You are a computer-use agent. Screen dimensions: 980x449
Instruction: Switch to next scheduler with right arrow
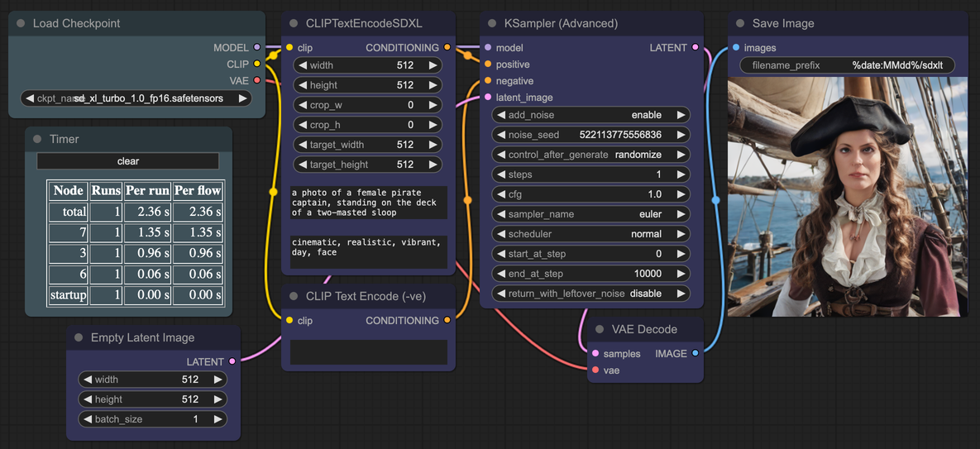[681, 234]
